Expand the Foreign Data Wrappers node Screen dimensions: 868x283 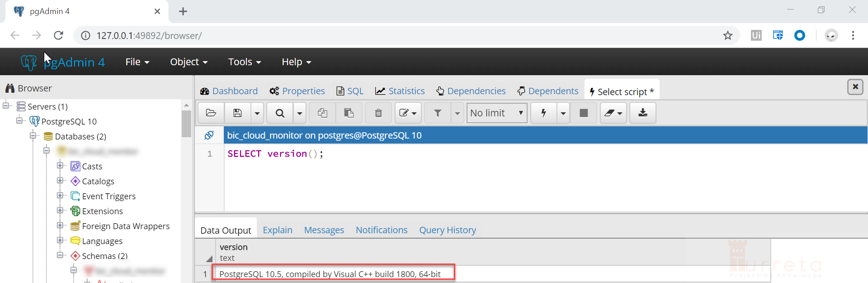click(60, 225)
